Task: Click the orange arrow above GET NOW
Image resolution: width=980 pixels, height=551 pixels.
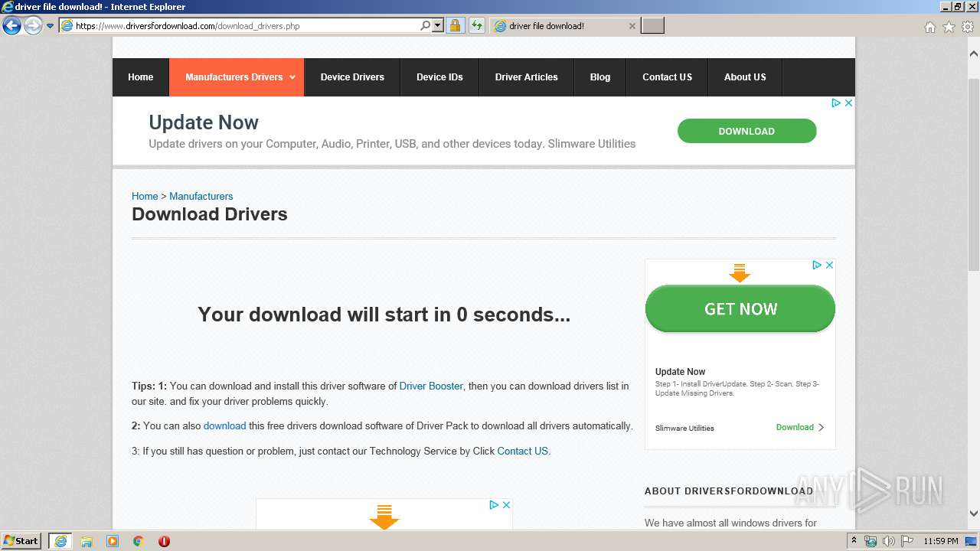Action: [740, 272]
